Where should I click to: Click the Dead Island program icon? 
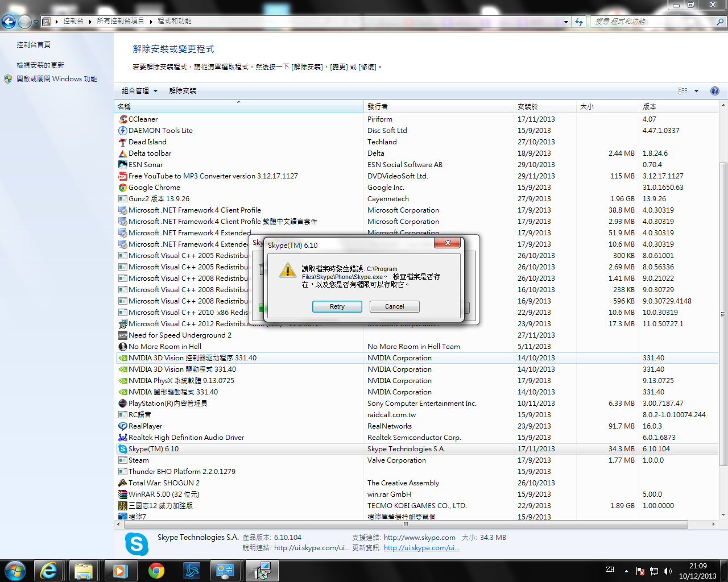pos(122,142)
